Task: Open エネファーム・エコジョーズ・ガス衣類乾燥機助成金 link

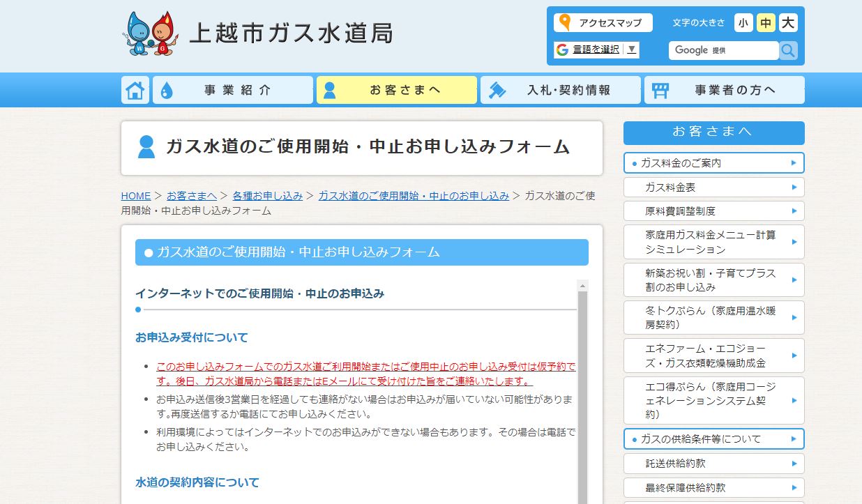Action: coord(714,356)
